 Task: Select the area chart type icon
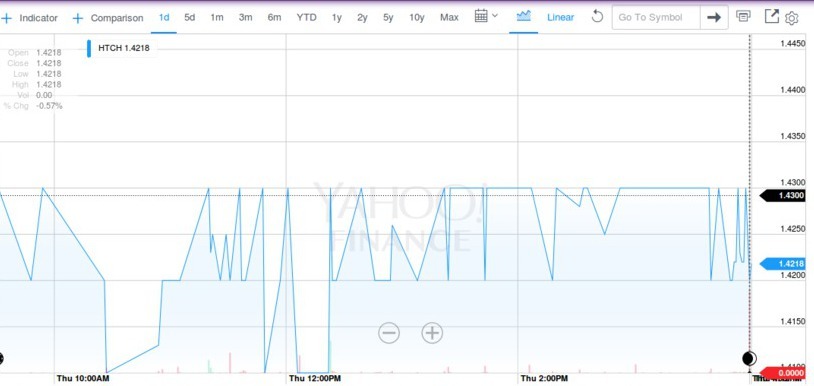tap(523, 16)
